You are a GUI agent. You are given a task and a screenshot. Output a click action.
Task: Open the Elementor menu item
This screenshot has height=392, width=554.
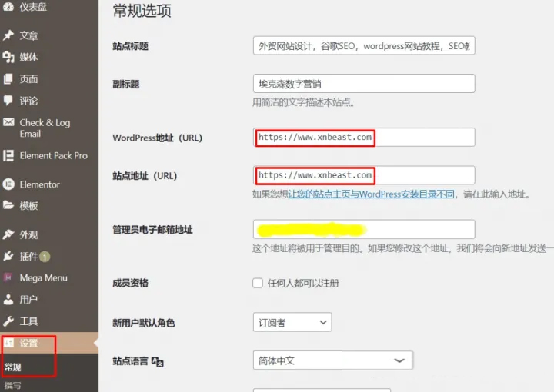[x=39, y=184]
